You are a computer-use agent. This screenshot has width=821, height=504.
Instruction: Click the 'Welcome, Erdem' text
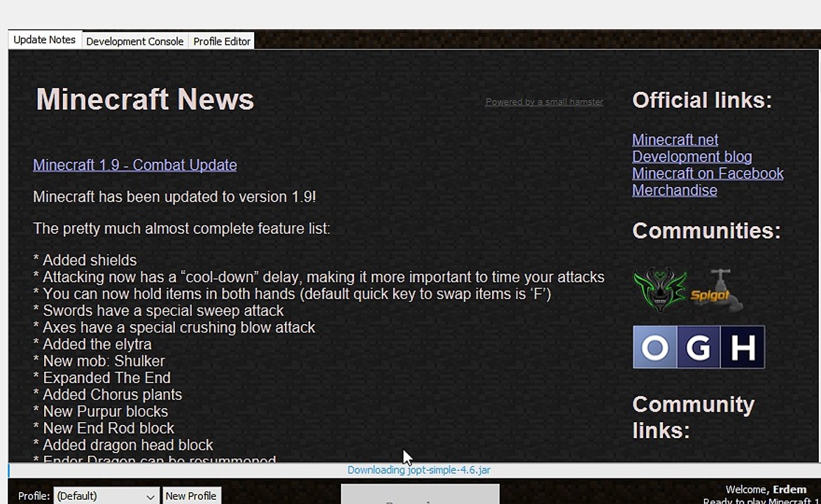[766, 489]
